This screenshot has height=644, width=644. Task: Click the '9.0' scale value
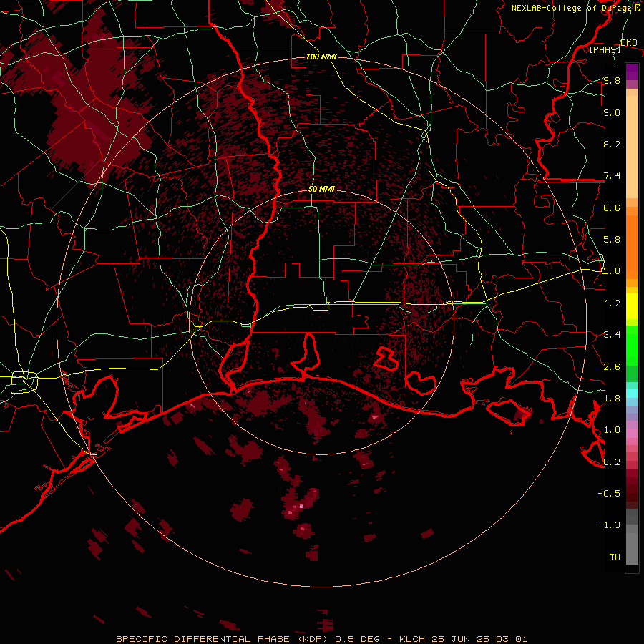point(612,112)
